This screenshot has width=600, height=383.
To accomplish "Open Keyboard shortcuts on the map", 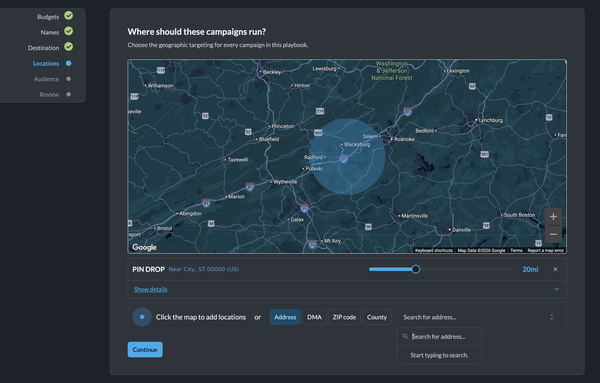I will pos(434,251).
